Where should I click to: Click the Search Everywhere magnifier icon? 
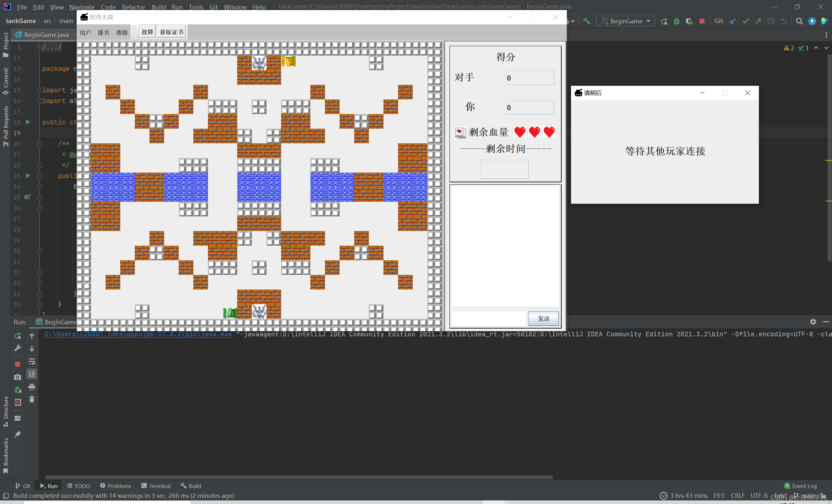pos(799,21)
